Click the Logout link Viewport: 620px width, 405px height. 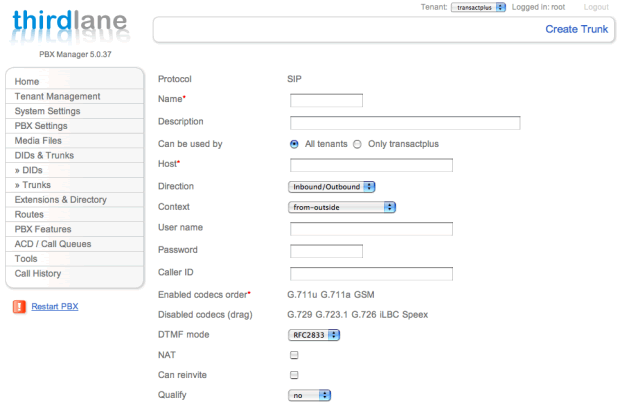[596, 7]
